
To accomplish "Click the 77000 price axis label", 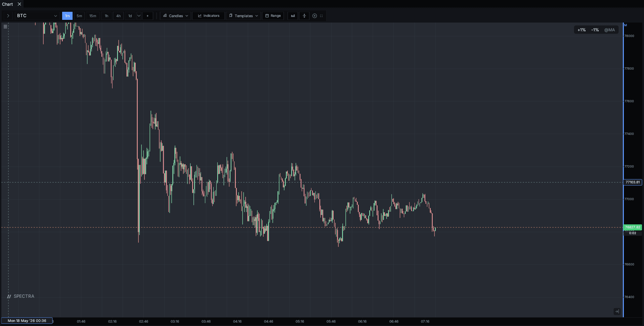I will point(629,199).
